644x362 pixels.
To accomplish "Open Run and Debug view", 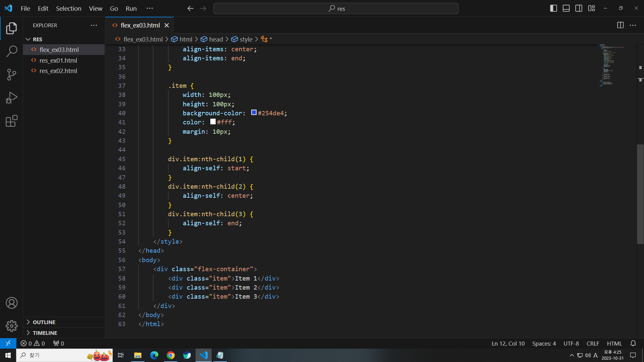I will click(x=11, y=98).
